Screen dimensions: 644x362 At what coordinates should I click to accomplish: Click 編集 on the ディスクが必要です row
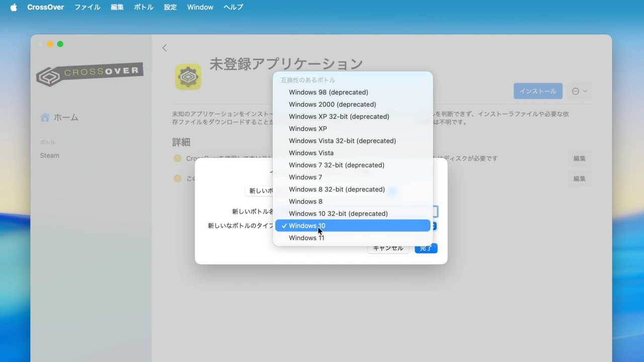(580, 158)
